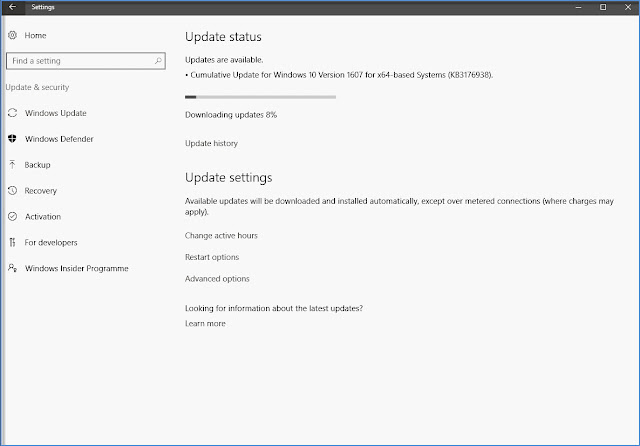Open For developers settings
Image resolution: width=640 pixels, height=446 pixels.
pos(51,242)
